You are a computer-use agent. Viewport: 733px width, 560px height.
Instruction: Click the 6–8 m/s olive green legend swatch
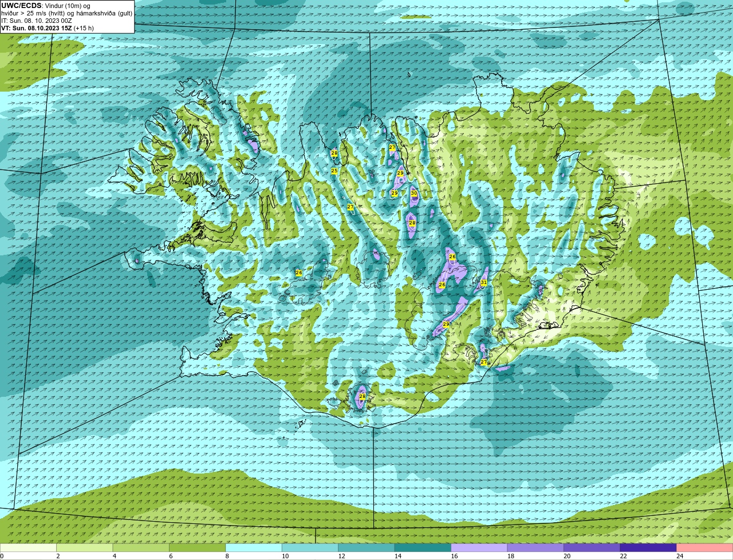click(x=198, y=547)
